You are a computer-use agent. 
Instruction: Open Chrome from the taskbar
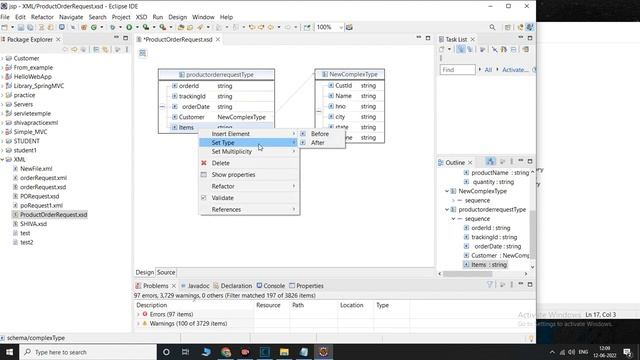tap(226, 352)
